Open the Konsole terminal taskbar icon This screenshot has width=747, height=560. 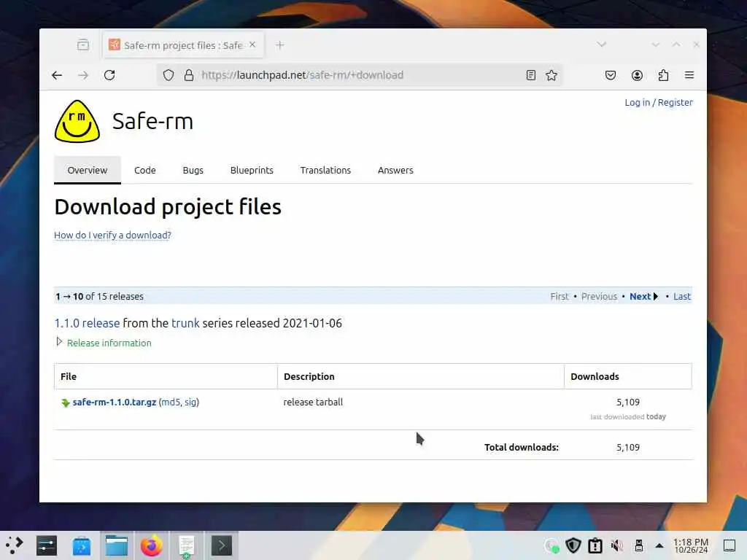pos(222,545)
